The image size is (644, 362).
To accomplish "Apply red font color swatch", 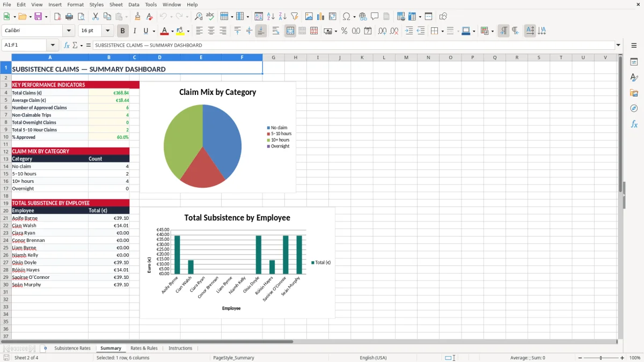I will (165, 31).
